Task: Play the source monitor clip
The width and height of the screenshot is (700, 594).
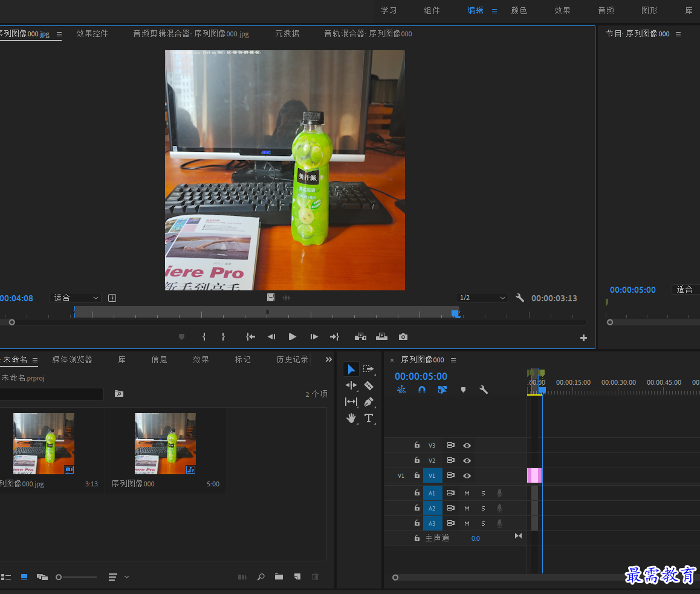Action: point(293,337)
